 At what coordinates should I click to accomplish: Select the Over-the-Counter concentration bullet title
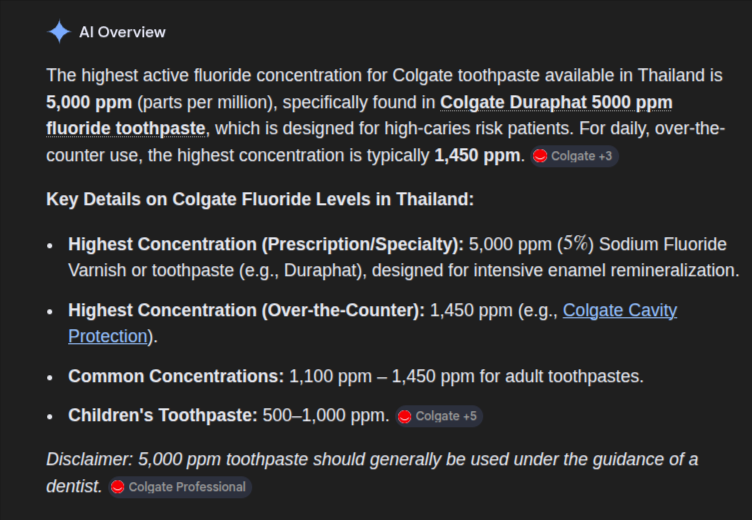coord(246,310)
